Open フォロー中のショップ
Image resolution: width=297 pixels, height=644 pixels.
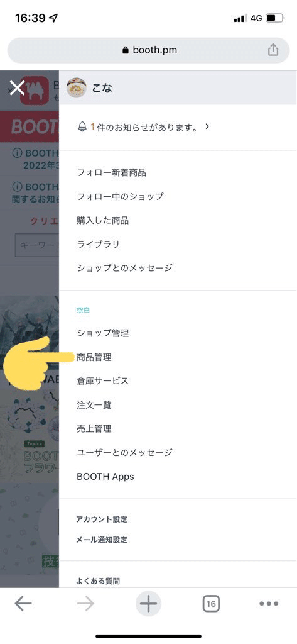pos(120,196)
